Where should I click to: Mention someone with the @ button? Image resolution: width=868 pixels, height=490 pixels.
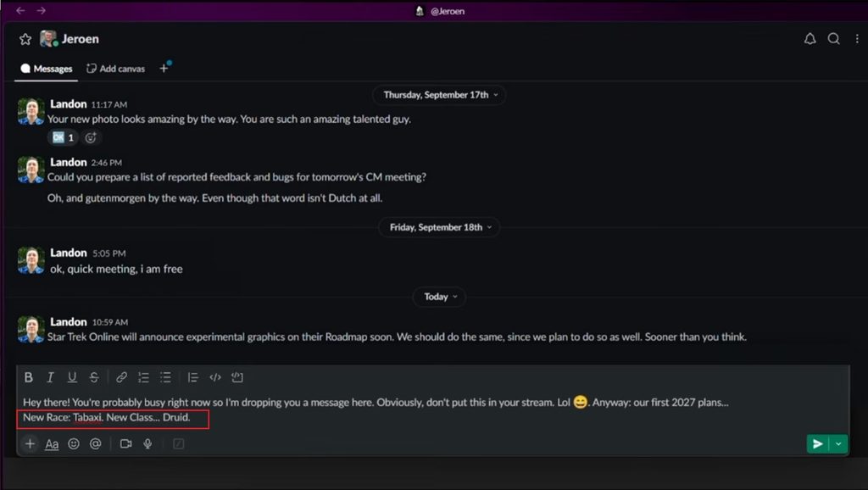[x=95, y=443]
